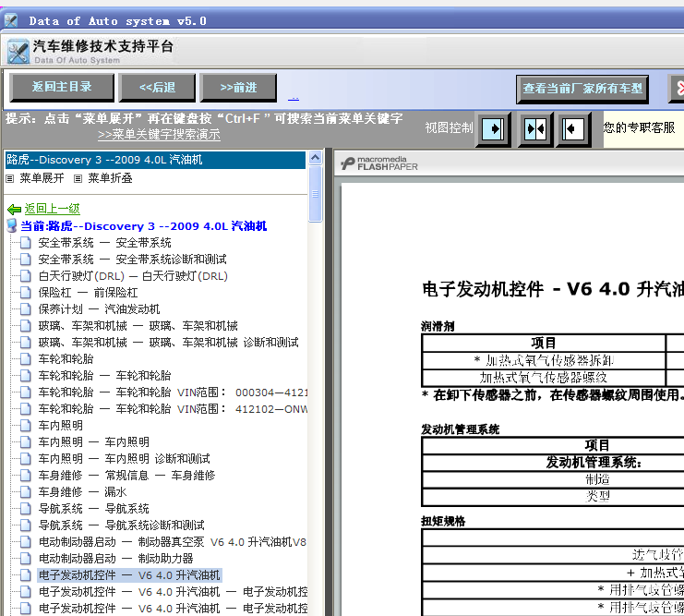This screenshot has height=616, width=684.
Task: Click view control left-arrow icon
Action: coord(573,128)
